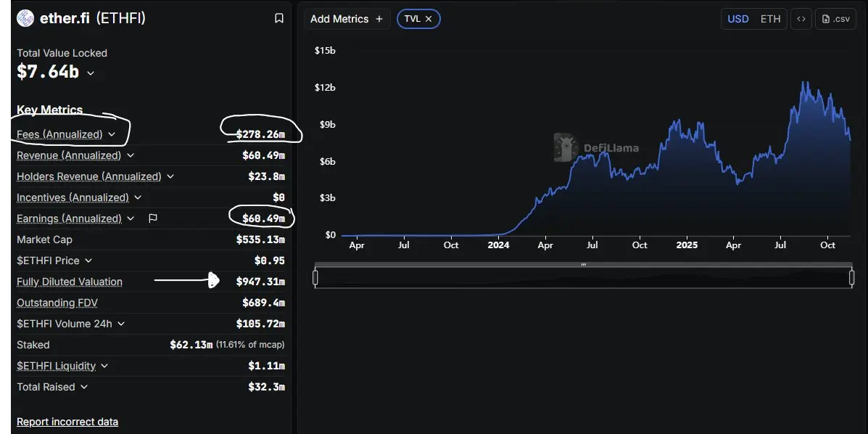Bookmark the ether.fi protocol
868x434 pixels.
point(279,18)
